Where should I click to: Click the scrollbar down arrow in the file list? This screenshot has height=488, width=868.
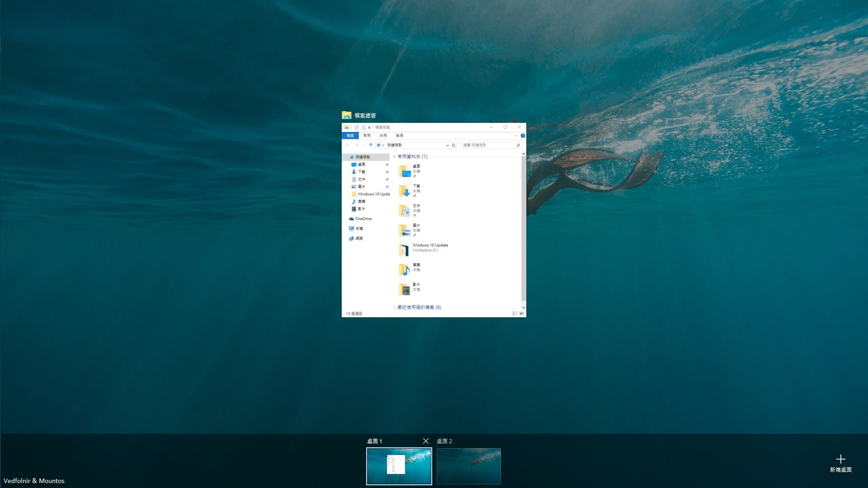(x=524, y=308)
